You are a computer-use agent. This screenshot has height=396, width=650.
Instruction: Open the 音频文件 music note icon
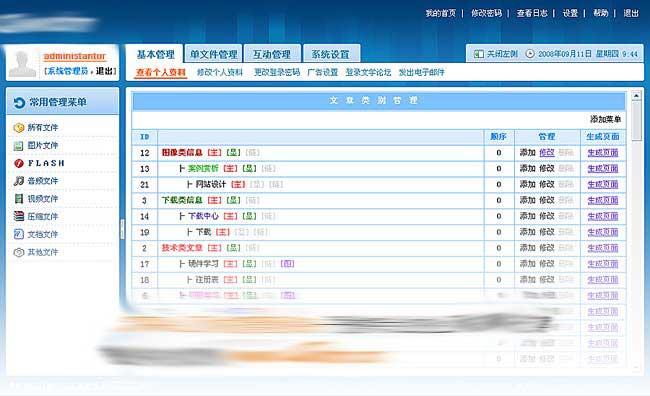pos(19,181)
